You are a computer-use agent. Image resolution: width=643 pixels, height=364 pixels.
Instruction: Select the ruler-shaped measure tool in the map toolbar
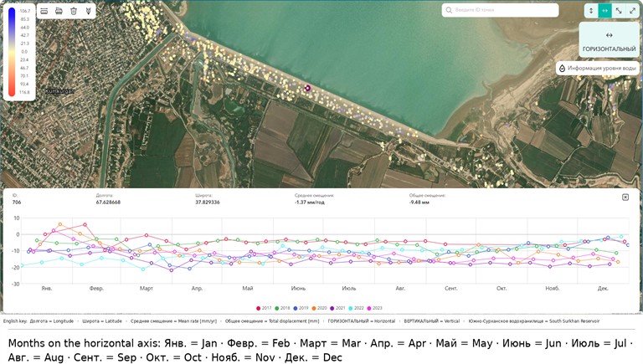44,11
